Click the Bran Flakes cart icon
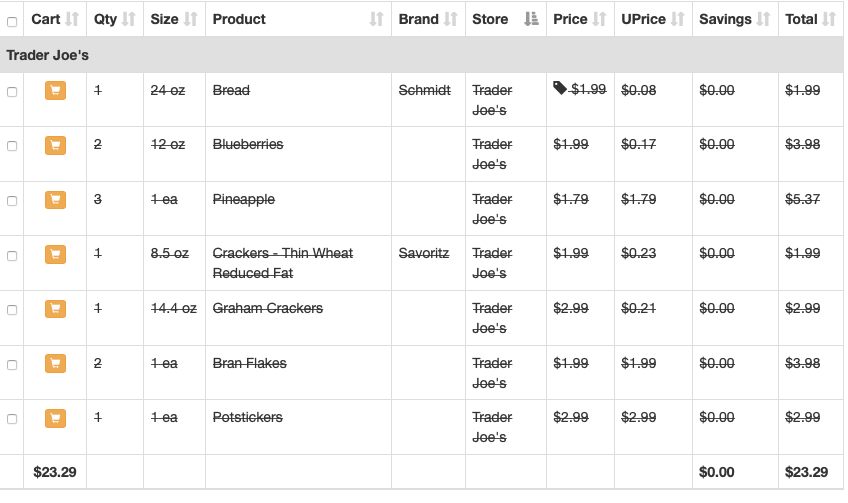 coord(55,364)
